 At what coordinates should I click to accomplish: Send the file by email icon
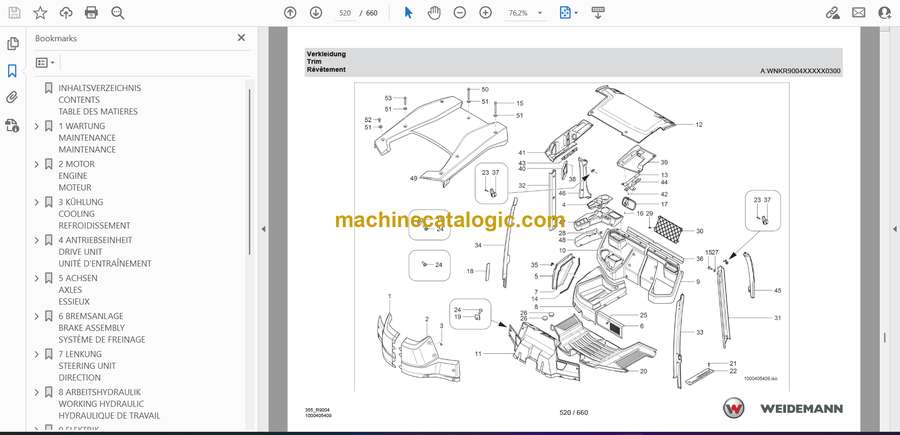tap(859, 13)
